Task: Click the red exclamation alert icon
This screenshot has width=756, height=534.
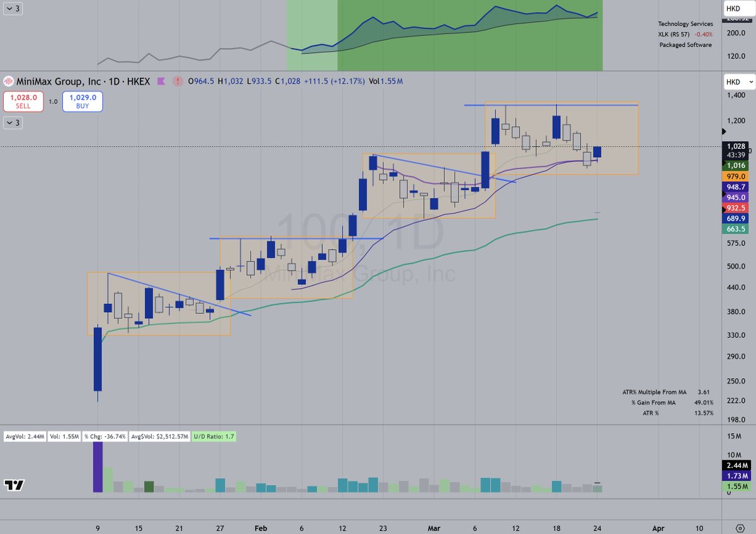Action: point(178,81)
